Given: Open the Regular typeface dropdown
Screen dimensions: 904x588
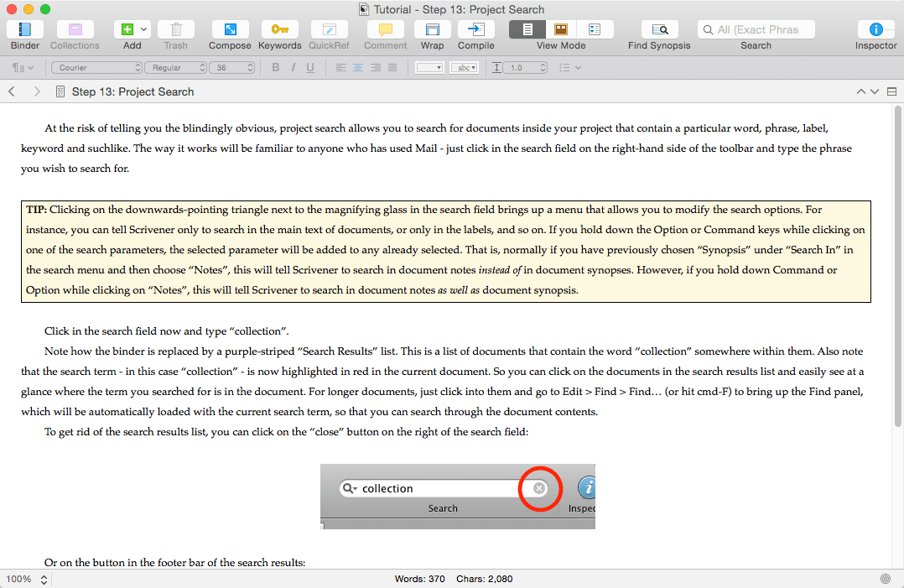Looking at the screenshot, I should [176, 67].
